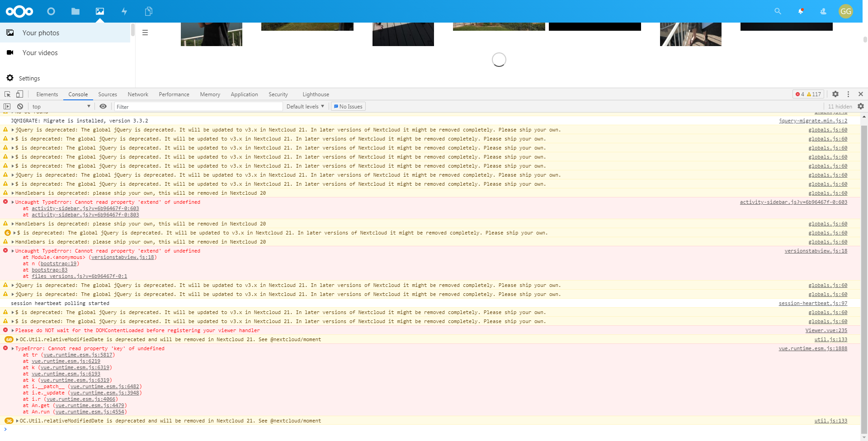Expand TypeError 'key' of undefined error
The height and width of the screenshot is (441, 868).
[13, 348]
